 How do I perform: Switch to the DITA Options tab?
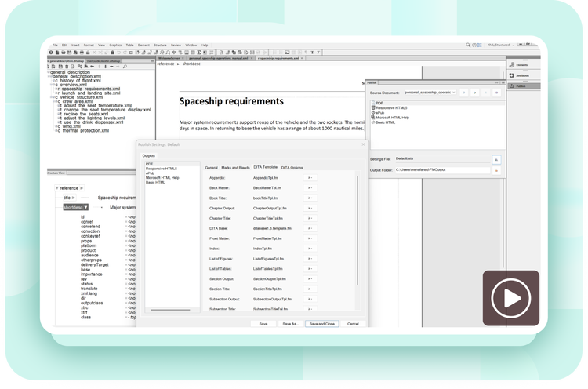point(292,168)
